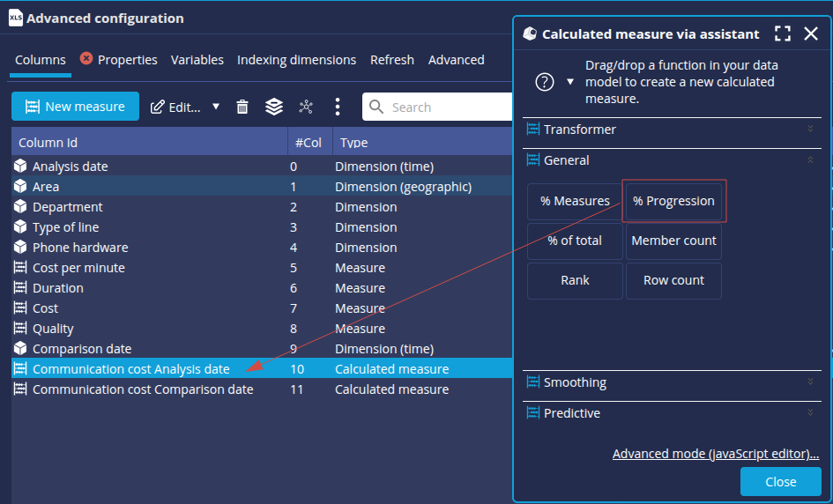Click the network nodes hierarchy icon

tap(306, 107)
